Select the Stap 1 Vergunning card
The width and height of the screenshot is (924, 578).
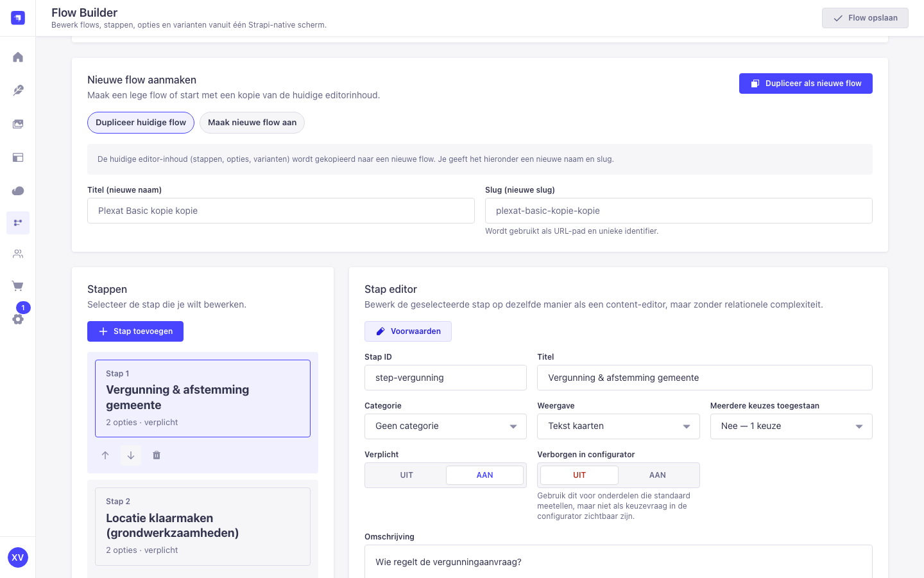(x=203, y=398)
